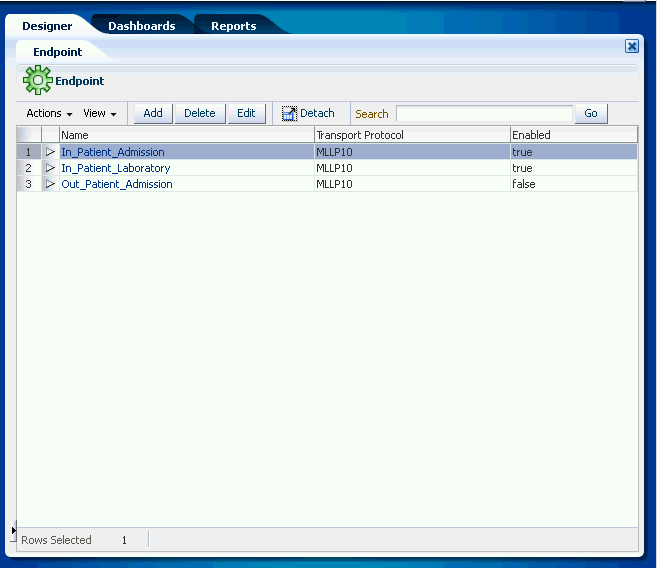
Task: Click 'true' cell in In_Patient_Laboratory row
Action: click(574, 168)
